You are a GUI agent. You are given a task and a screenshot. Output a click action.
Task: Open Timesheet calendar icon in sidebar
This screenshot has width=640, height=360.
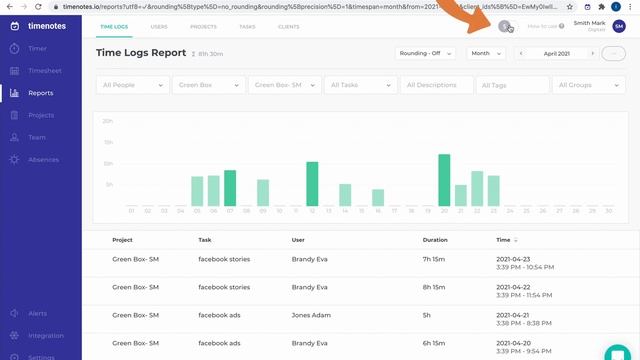[14, 71]
